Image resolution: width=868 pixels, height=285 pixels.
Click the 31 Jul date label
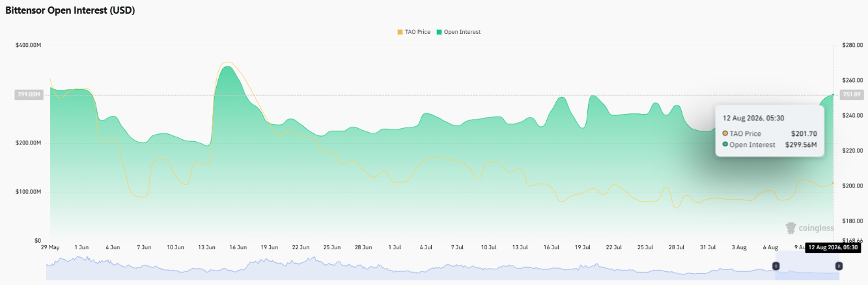[x=708, y=248]
